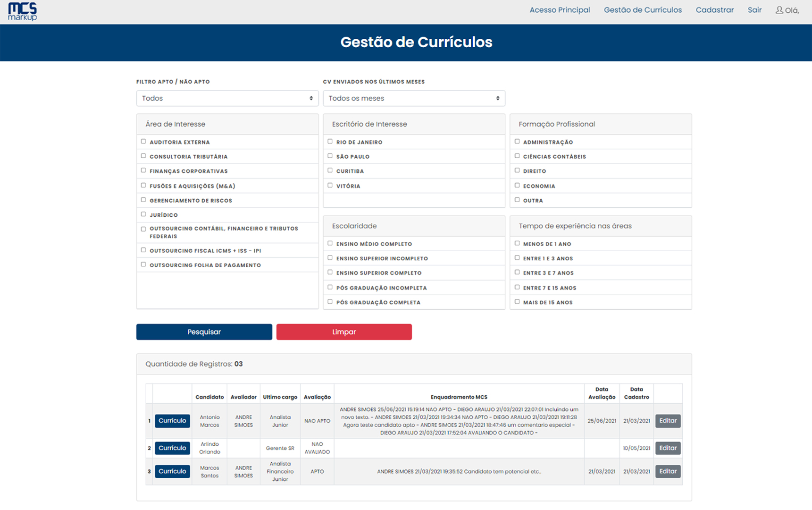Check Mais de 15 Anos experience

pyautogui.click(x=517, y=302)
